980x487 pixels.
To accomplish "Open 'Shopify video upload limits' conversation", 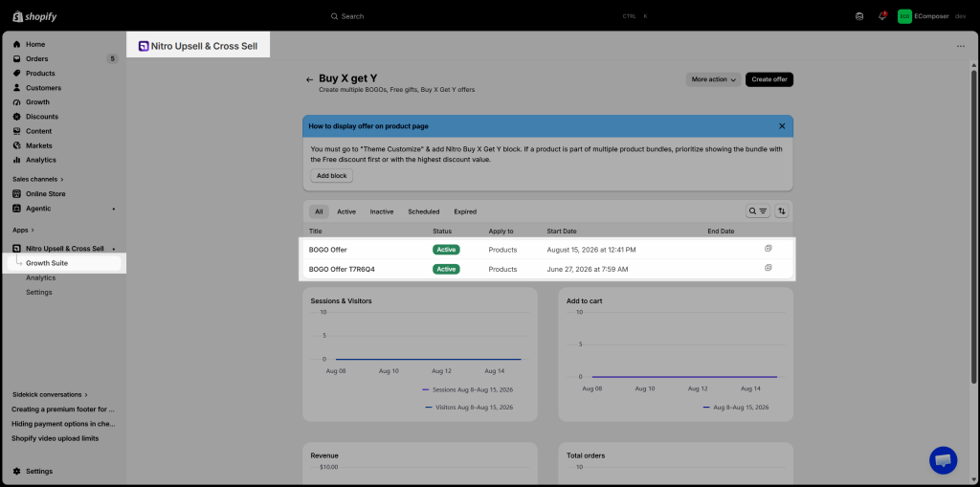I will (55, 438).
